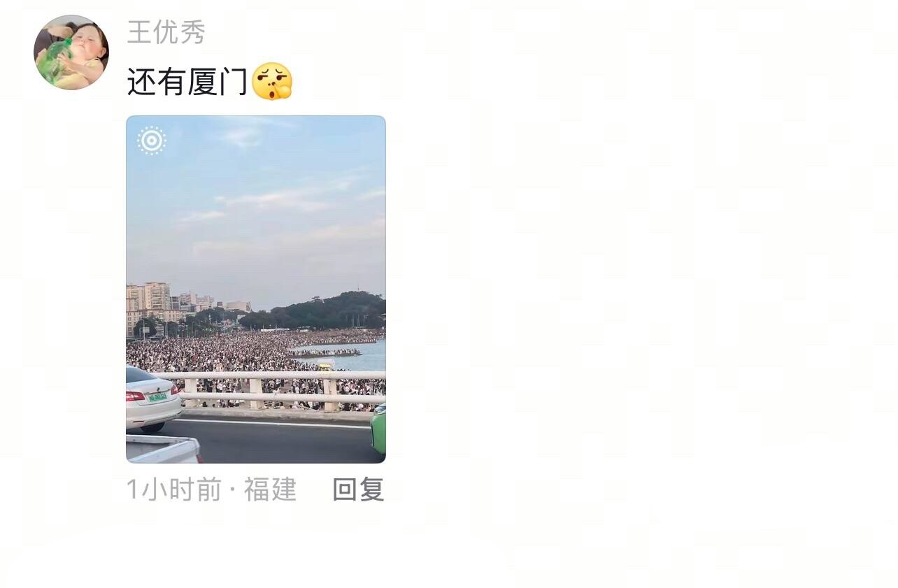
Task: Click the dense crowd on the beach
Action: point(224,353)
